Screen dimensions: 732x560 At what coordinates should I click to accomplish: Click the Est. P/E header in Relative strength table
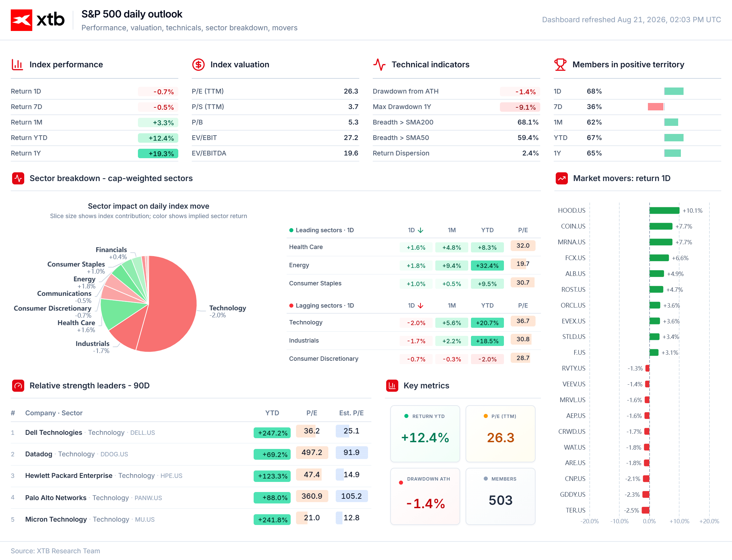click(x=352, y=413)
